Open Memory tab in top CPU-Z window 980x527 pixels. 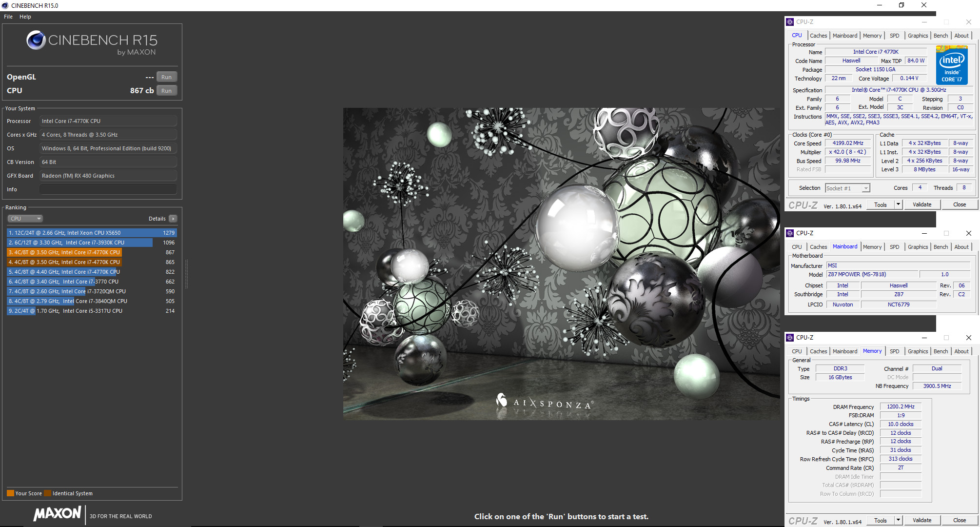coord(872,36)
